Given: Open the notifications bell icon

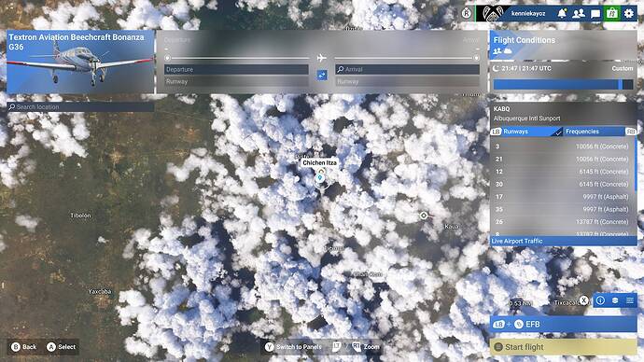Looking at the screenshot, I should [562, 14].
